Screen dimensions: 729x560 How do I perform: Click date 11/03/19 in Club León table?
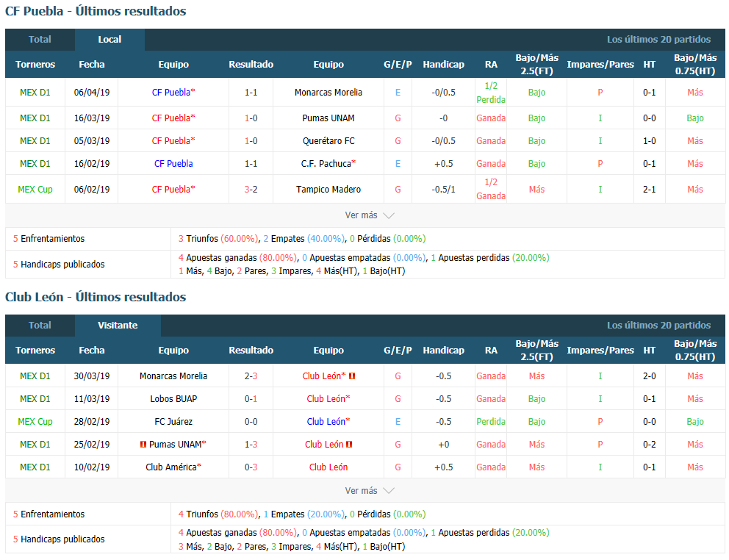point(92,399)
